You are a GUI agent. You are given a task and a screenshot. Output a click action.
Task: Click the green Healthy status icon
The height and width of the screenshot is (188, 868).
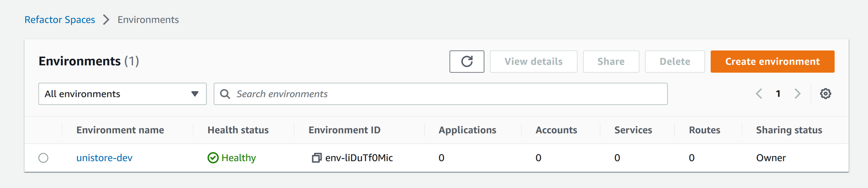[213, 158]
